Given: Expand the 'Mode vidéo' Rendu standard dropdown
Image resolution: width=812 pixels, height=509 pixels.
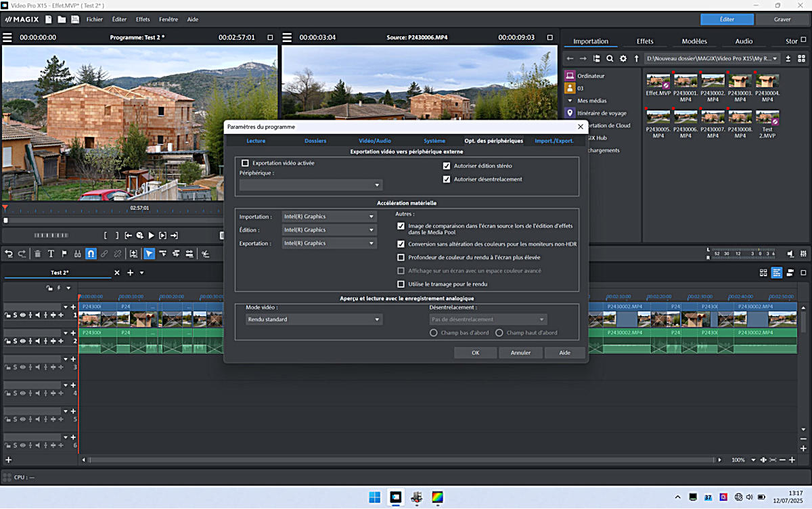Looking at the screenshot, I should click(x=313, y=319).
